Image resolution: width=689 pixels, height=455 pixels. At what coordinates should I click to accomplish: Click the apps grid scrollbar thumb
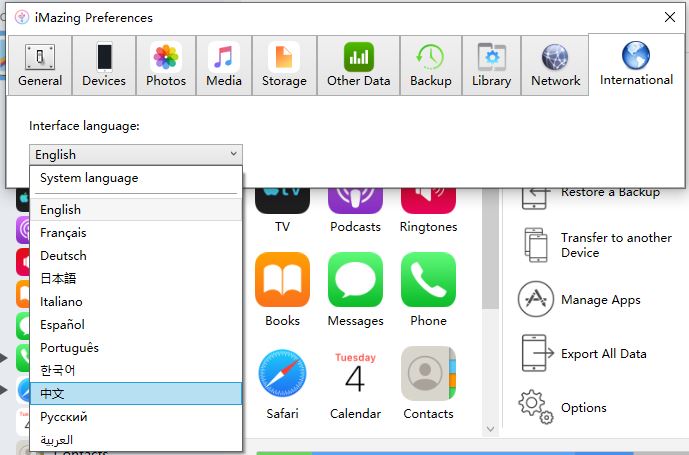490,248
